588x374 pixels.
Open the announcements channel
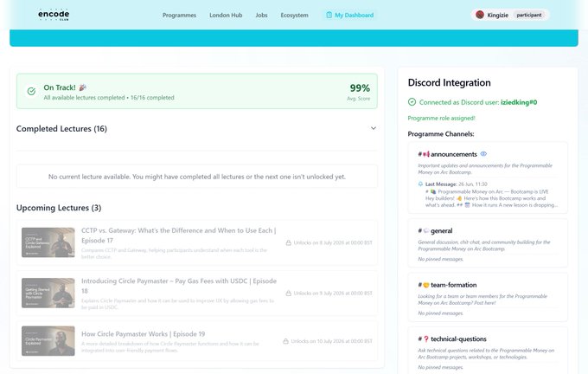click(454, 154)
